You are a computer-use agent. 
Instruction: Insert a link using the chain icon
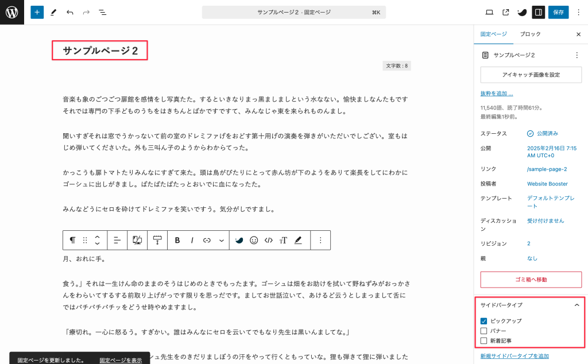[x=206, y=240]
